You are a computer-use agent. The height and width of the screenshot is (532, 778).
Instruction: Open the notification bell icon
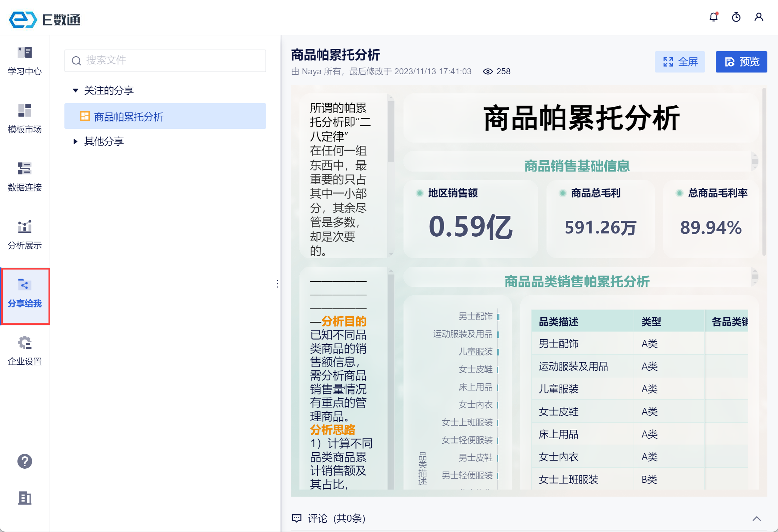click(714, 17)
